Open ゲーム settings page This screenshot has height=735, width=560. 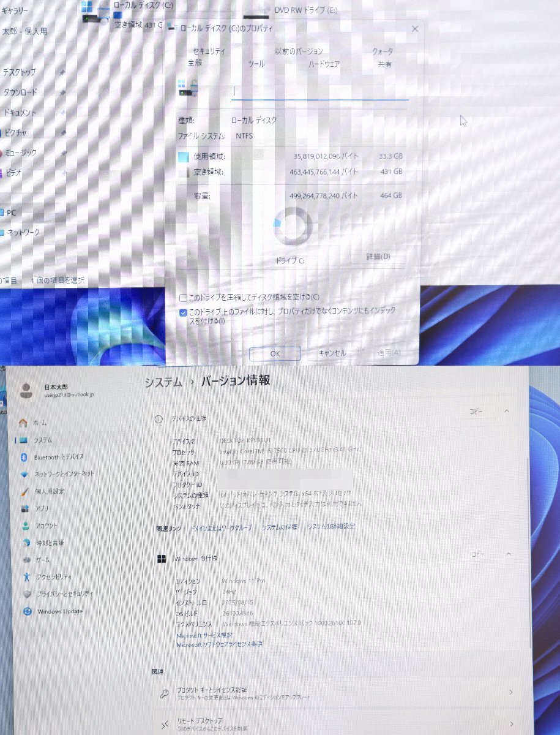35,560
